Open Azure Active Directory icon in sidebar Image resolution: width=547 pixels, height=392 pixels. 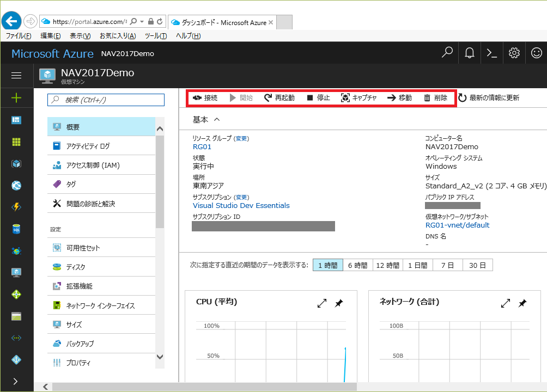tap(16, 359)
